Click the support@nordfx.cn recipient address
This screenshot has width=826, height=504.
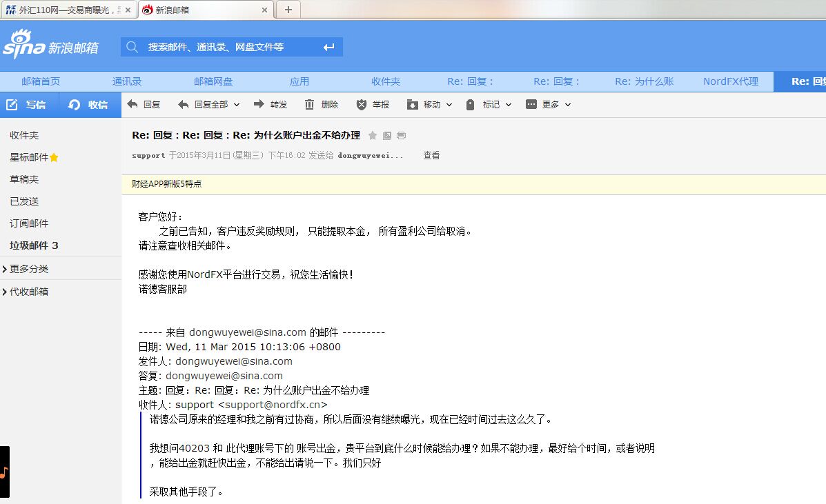click(x=273, y=405)
